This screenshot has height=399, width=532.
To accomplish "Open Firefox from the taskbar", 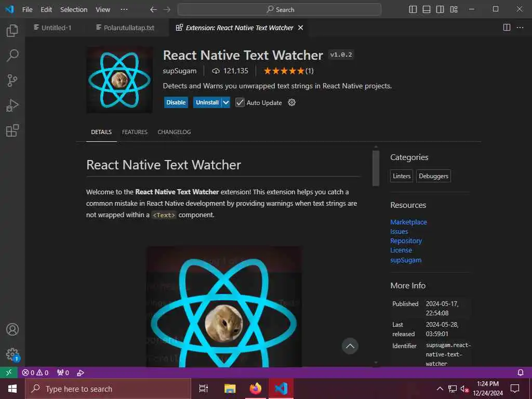I will coord(256,389).
